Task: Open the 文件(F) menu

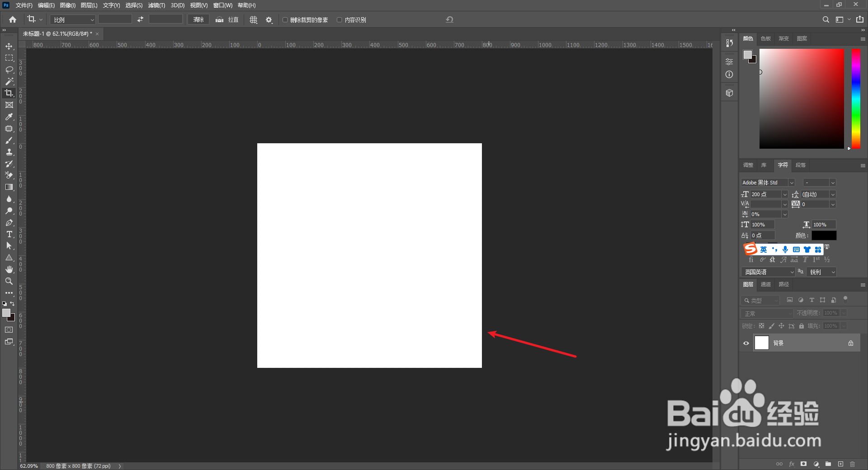Action: click(24, 5)
